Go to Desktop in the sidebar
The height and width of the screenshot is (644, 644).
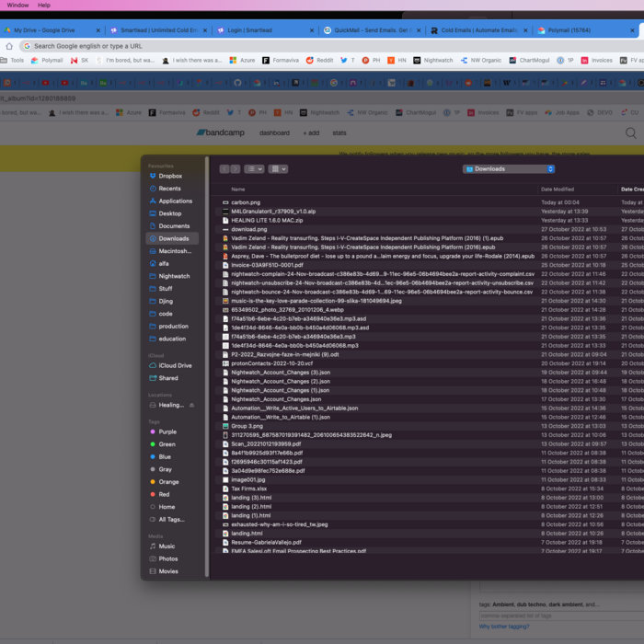point(170,213)
